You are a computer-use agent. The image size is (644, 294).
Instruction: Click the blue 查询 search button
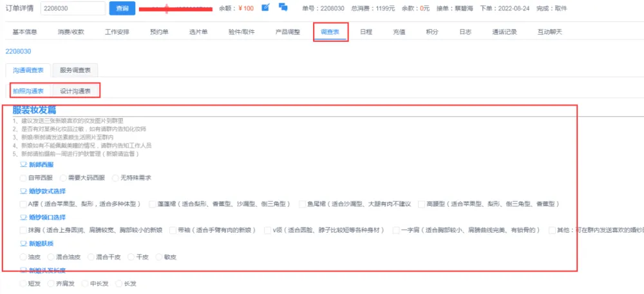pos(122,8)
